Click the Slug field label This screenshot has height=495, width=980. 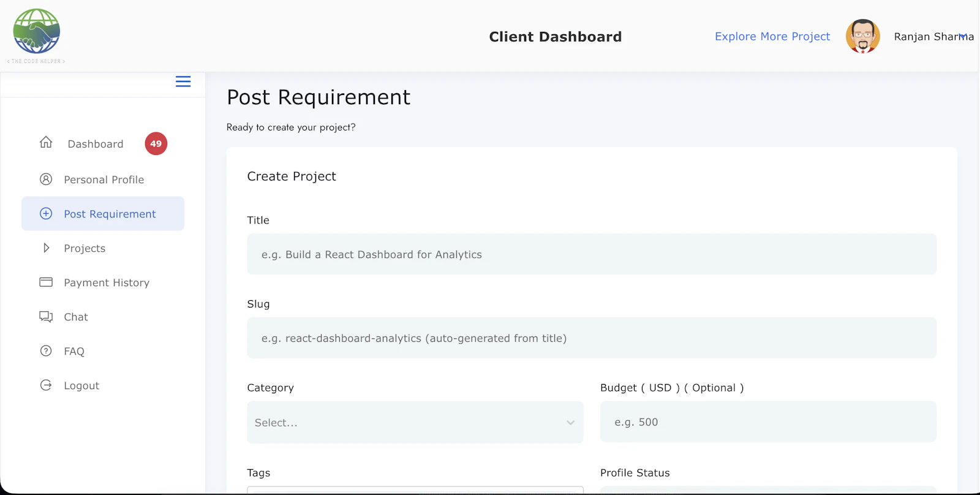click(258, 304)
